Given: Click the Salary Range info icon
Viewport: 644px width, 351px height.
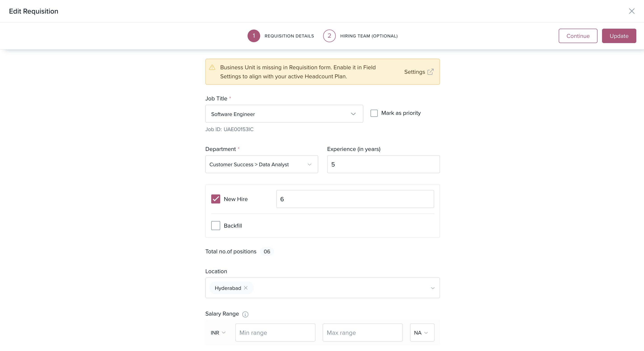Looking at the screenshot, I should 245,314.
